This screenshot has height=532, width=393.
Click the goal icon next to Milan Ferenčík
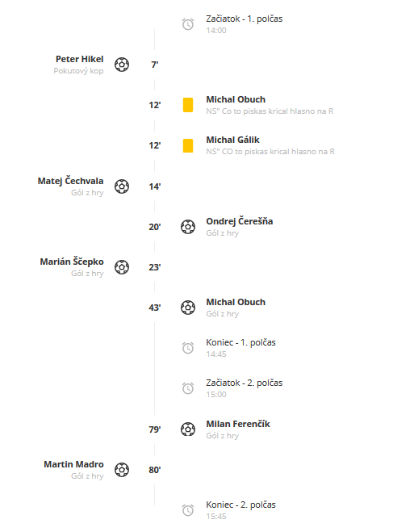(188, 429)
